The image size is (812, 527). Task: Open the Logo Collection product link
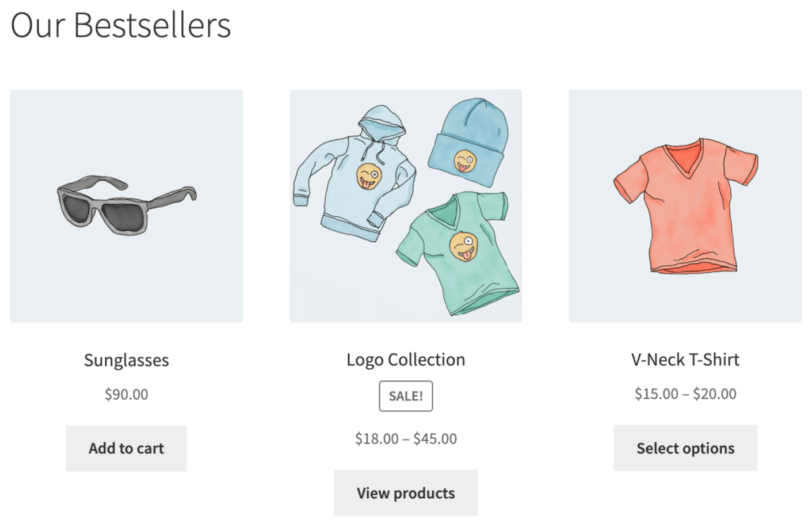(x=406, y=359)
